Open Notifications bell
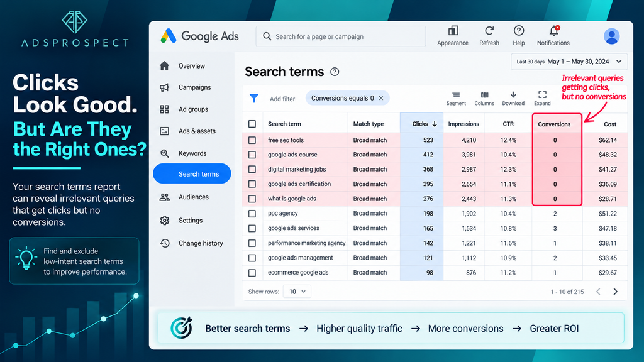This screenshot has width=644, height=362. click(553, 31)
